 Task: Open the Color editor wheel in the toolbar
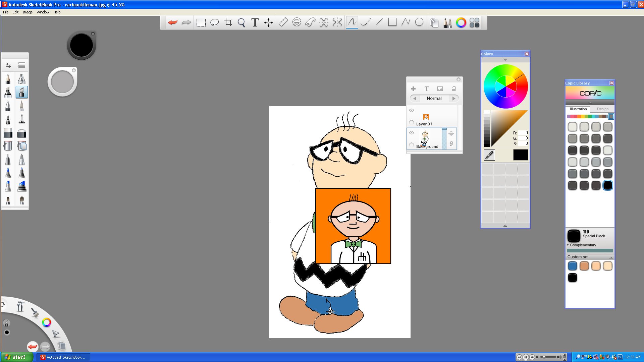coord(461,22)
